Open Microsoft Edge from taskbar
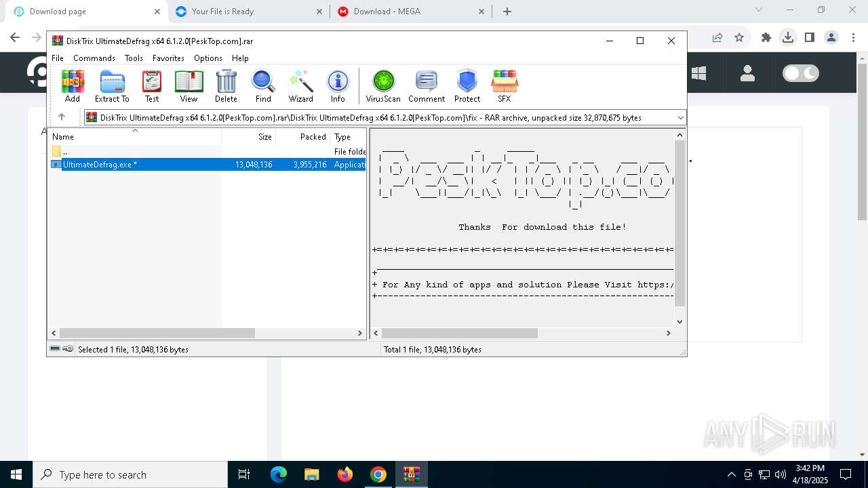This screenshot has height=488, width=868. click(x=279, y=474)
